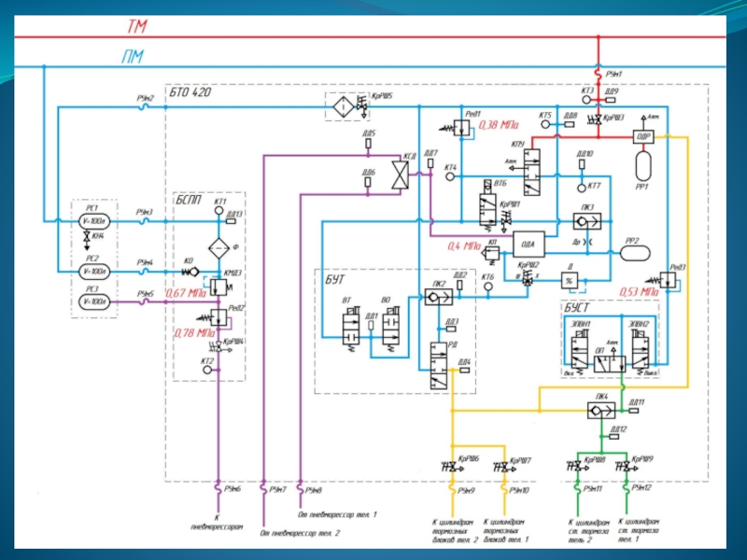Screen dimensions: 747x560
Task: Click the 0,53 МПа pressure value
Action: [640, 292]
